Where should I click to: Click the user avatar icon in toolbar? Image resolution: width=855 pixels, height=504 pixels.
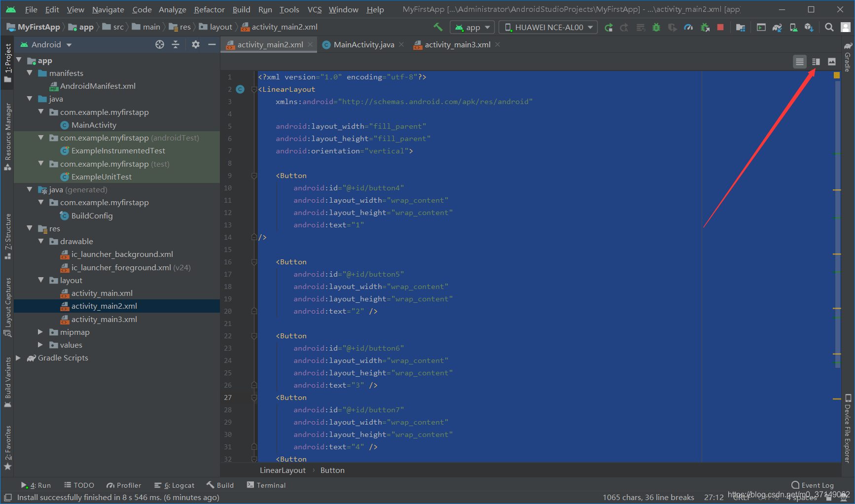point(845,28)
